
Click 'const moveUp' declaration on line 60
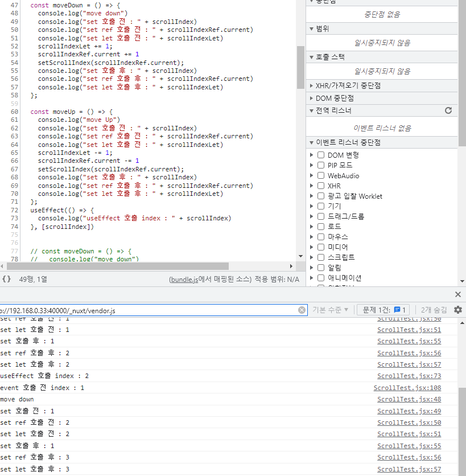pyautogui.click(x=53, y=112)
